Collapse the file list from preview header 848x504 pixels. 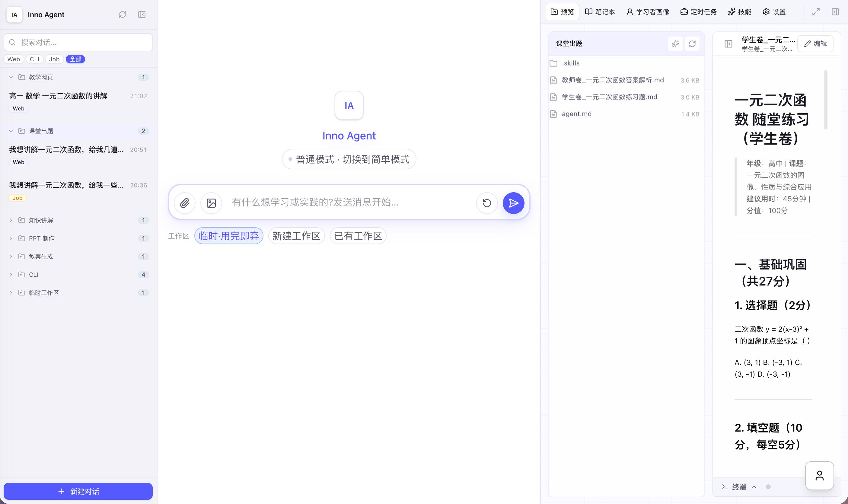coord(728,44)
